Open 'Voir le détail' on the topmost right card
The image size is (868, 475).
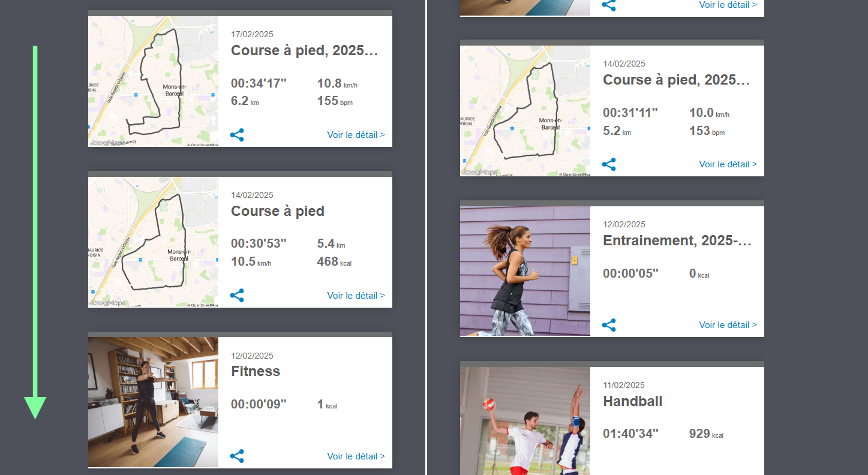pos(728,5)
